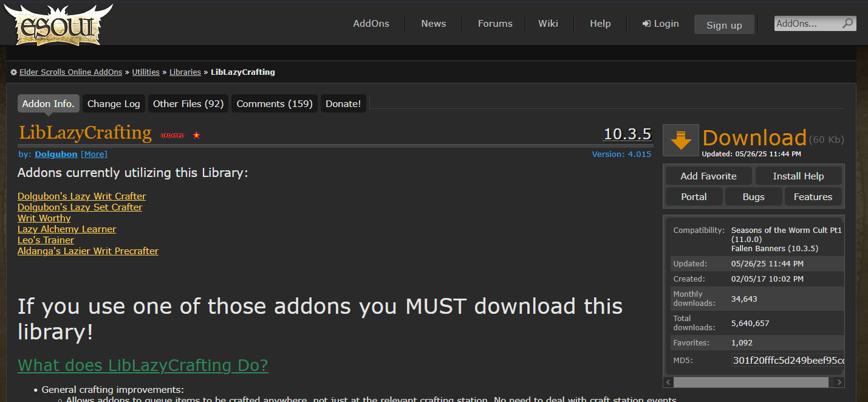The image size is (868, 402).
Task: Open Dolgubon's Lazy Set Crafter link
Action: coord(80,207)
